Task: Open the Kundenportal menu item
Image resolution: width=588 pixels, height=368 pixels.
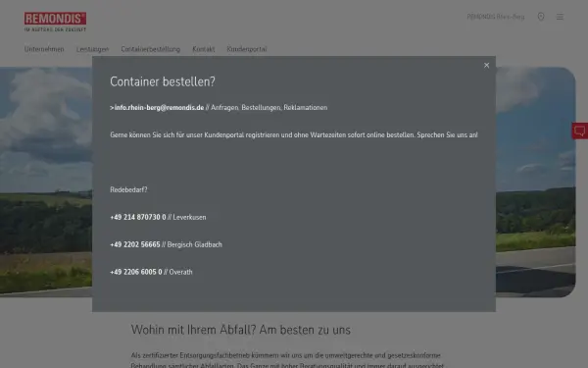Action: click(x=247, y=49)
